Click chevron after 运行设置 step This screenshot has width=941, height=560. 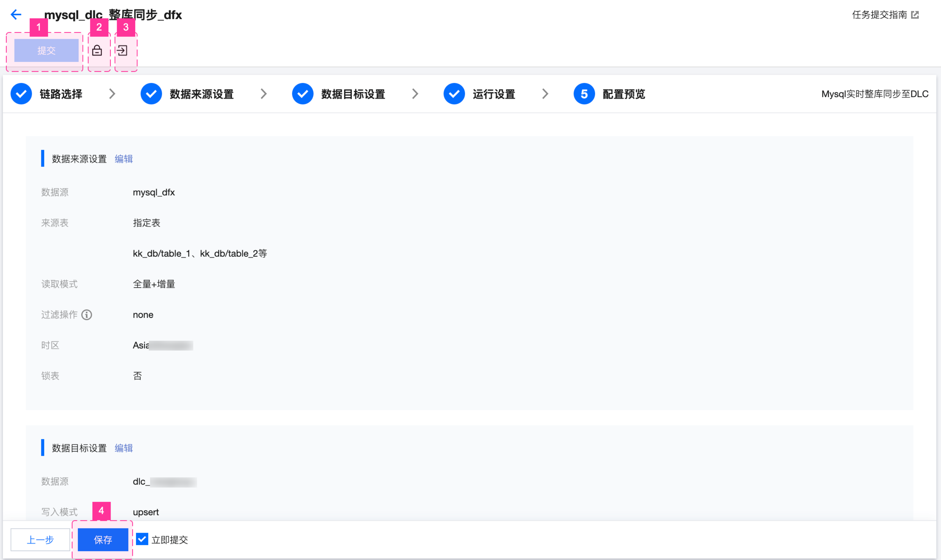(x=545, y=94)
